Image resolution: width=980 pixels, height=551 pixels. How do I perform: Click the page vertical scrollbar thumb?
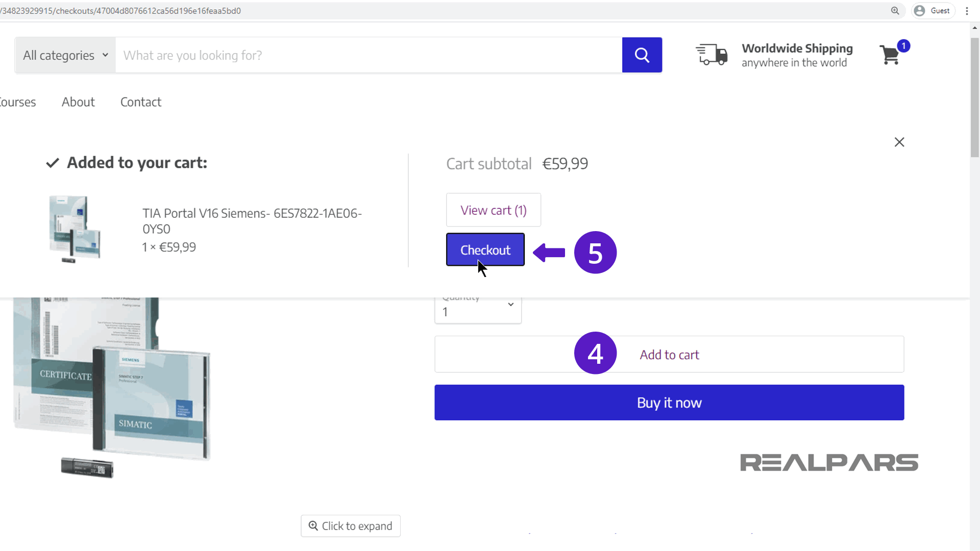coord(975,97)
